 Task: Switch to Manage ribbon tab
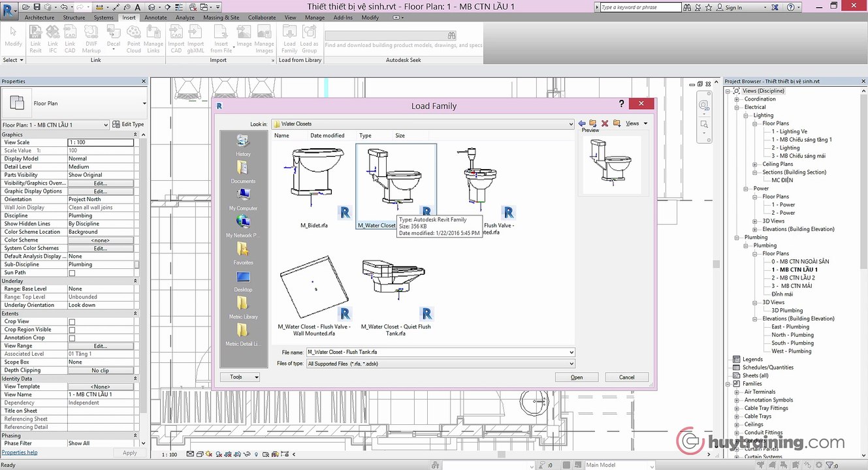pyautogui.click(x=315, y=18)
